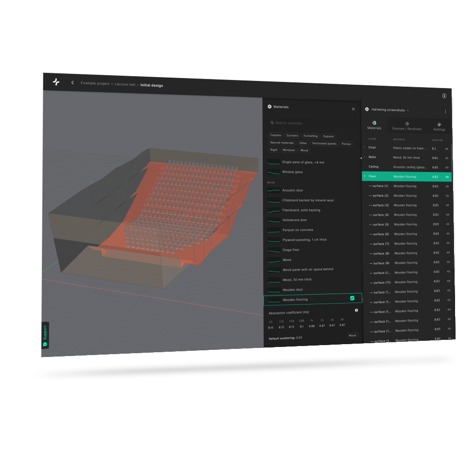Click the Sources / Receivers tab icon
The image size is (476, 476).
click(x=407, y=124)
